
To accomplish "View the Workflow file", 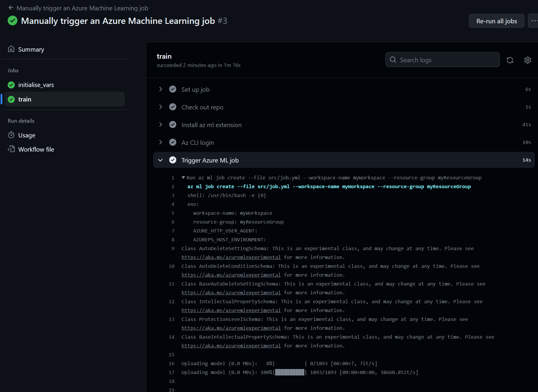I will 36,149.
